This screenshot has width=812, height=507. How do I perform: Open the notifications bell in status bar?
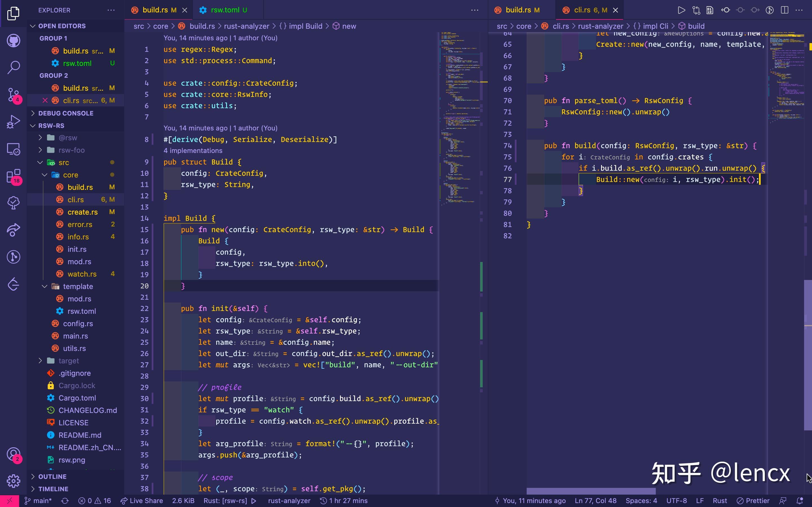[x=800, y=501]
